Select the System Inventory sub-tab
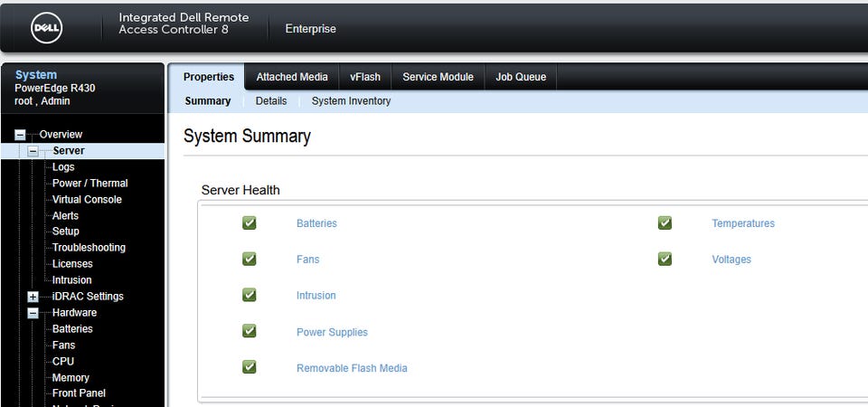The width and height of the screenshot is (868, 407). point(351,101)
